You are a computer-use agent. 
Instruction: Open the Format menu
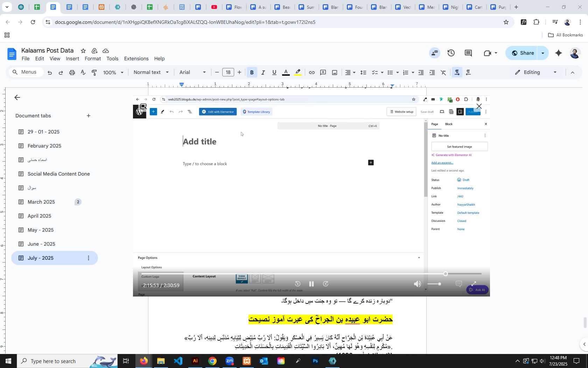tap(93, 59)
